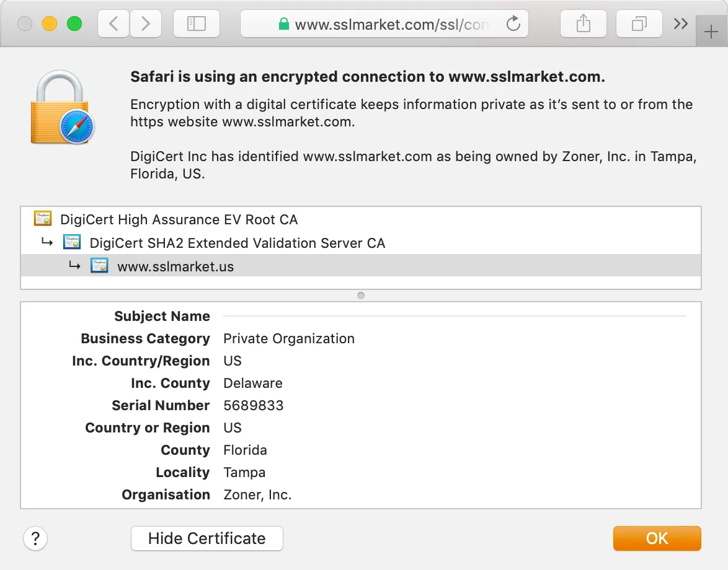Reload the page with refresh icon
This screenshot has height=570, width=728.
tap(513, 23)
